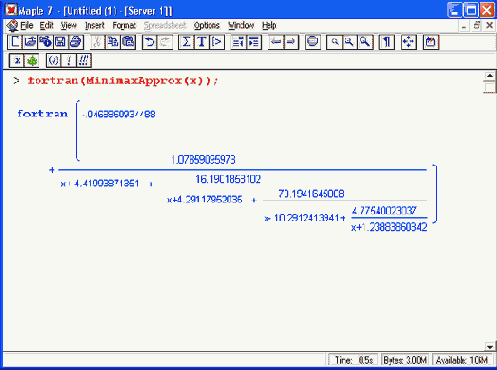Viewport: 497px width, 370px height.
Task: Execute current expression single exclamation icon
Action: click(69, 61)
